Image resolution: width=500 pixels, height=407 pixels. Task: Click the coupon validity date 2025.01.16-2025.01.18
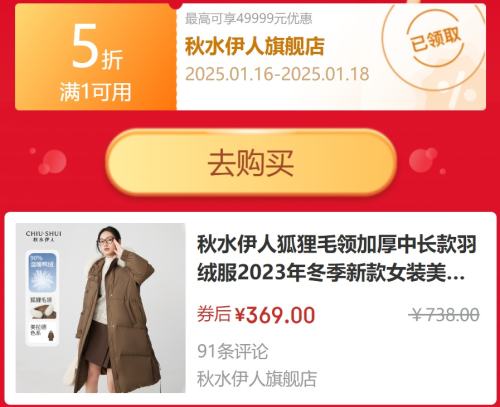(277, 74)
